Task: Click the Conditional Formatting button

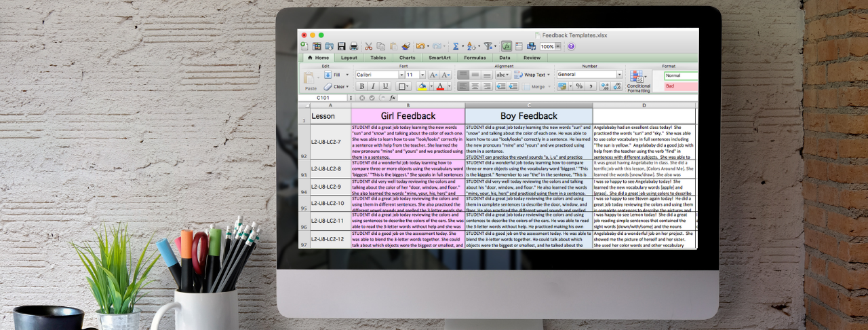Action: pos(638,81)
